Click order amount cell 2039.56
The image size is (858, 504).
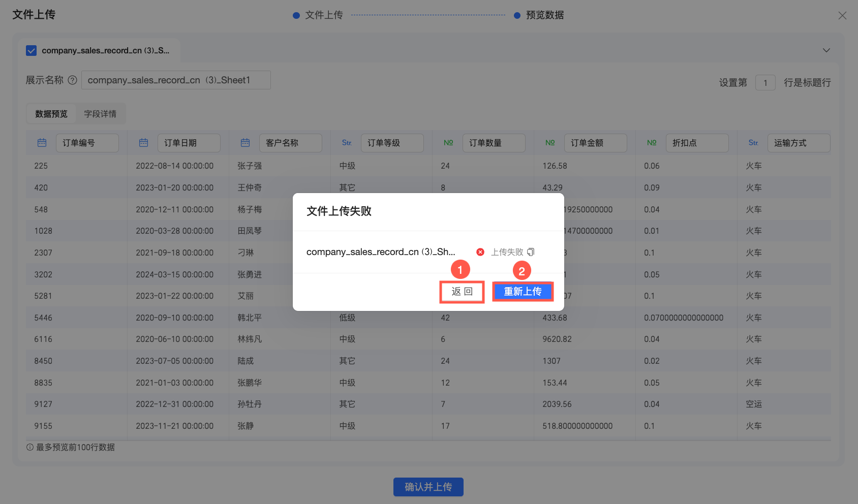coord(557,404)
